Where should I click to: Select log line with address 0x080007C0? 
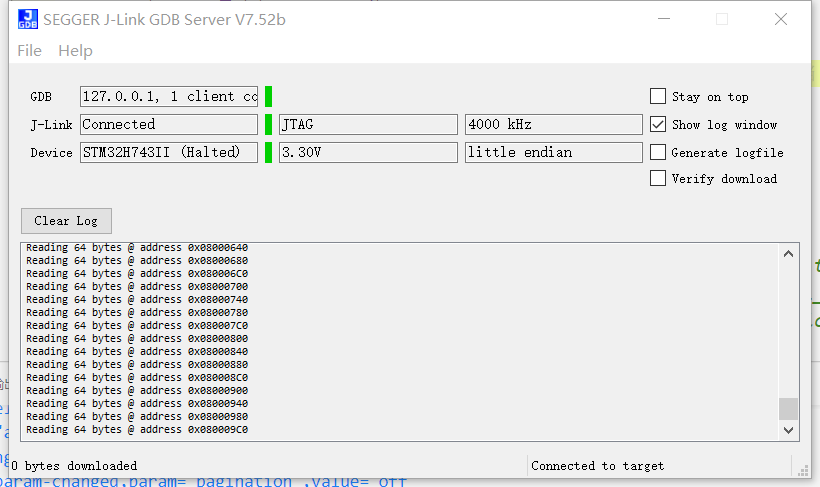[x=137, y=325]
